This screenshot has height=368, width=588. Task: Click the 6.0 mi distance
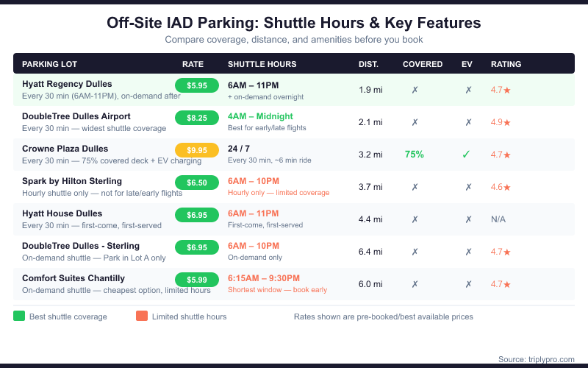370,284
